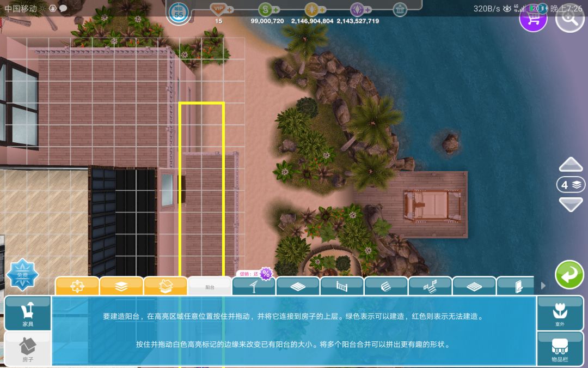Tap the green return arrow button
Image resolution: width=588 pixels, height=368 pixels.
tap(569, 274)
